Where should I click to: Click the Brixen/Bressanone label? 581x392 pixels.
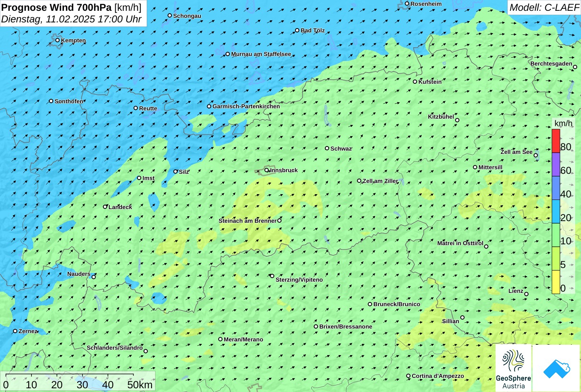tap(346, 326)
